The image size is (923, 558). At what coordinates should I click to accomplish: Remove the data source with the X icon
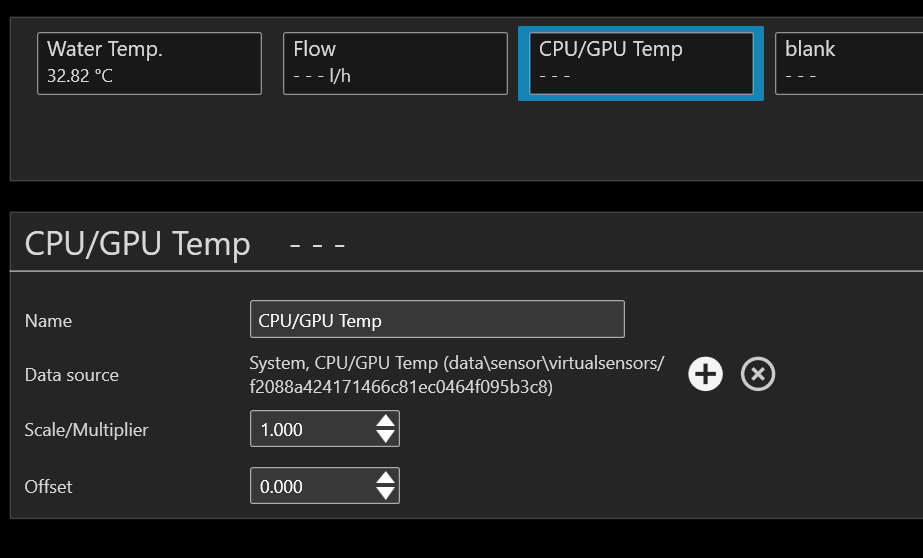coord(758,374)
